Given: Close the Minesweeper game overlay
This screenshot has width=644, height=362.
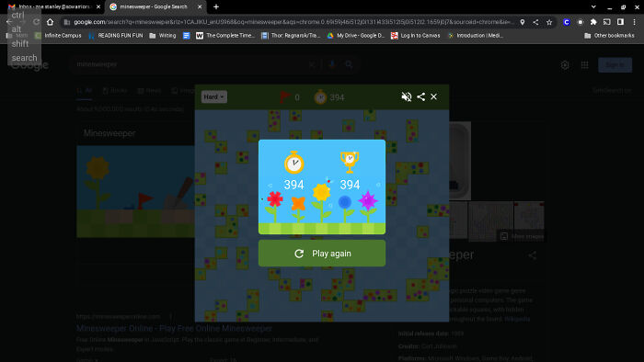Looking at the screenshot, I should 433,96.
